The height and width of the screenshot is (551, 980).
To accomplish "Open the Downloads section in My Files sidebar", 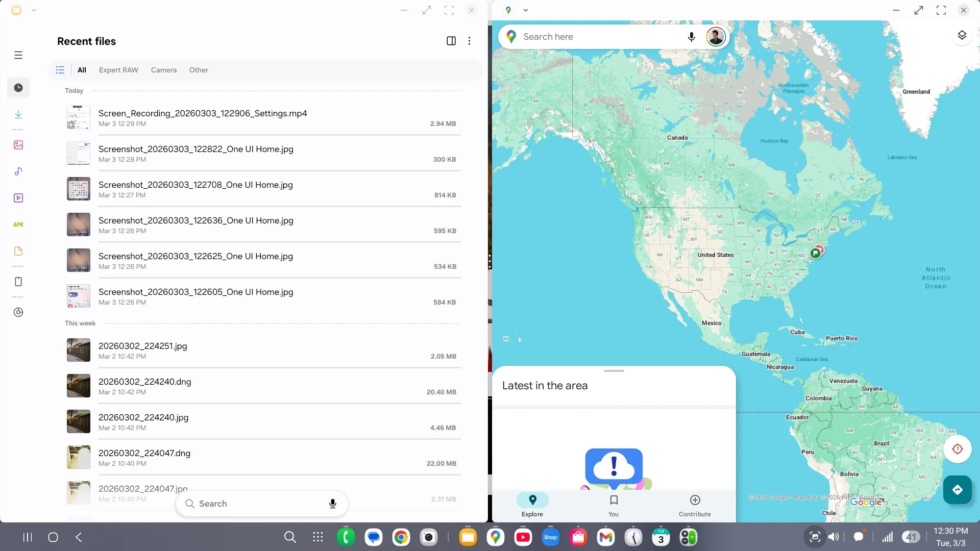I will coord(18,114).
